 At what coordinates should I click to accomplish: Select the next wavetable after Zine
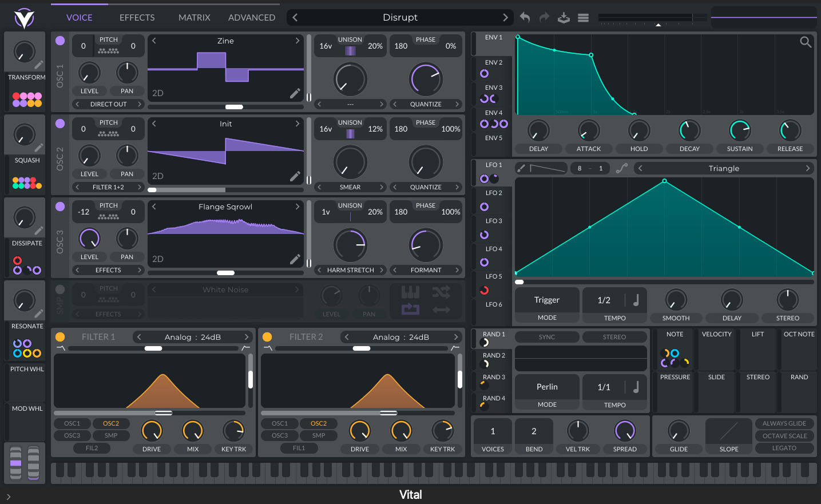[x=297, y=41]
